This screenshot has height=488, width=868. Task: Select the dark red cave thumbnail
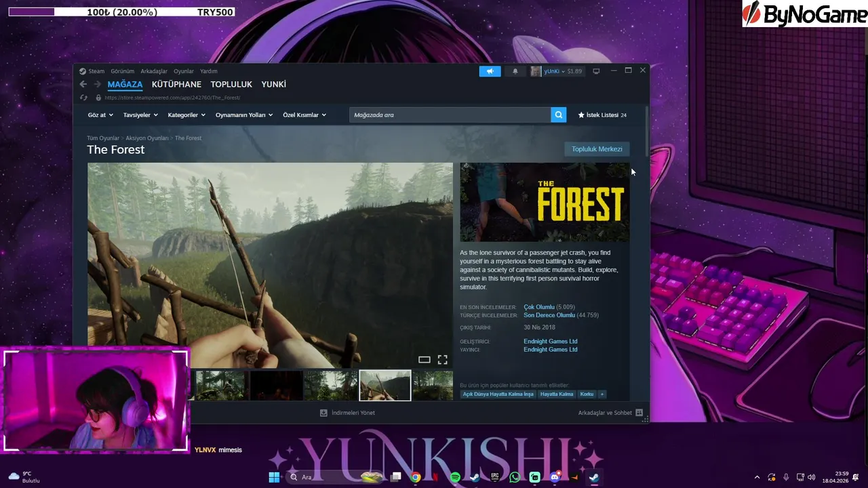276,385
